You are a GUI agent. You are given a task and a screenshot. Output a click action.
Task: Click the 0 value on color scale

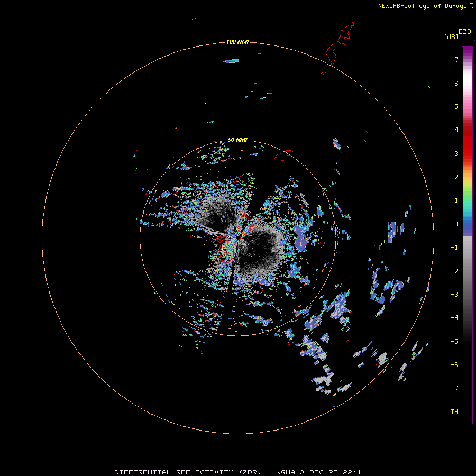pyautogui.click(x=456, y=224)
